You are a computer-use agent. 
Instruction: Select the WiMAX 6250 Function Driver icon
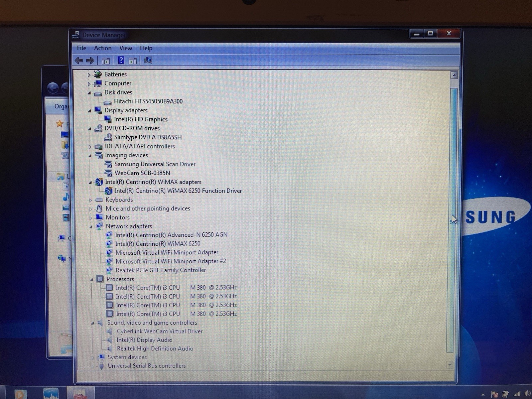109,191
